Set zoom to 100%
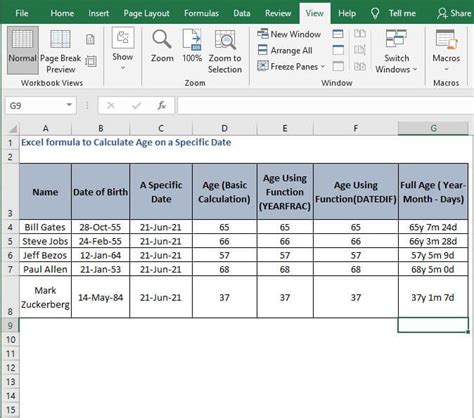474x418 pixels. [192, 46]
